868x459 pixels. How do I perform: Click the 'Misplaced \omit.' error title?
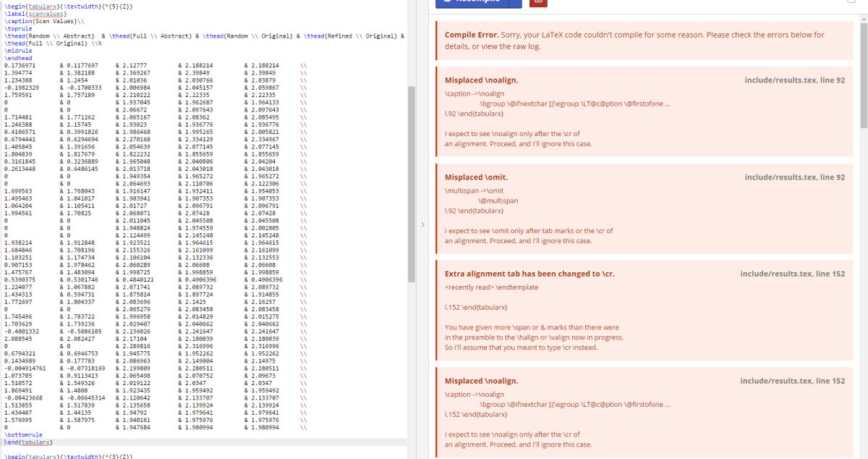476,177
